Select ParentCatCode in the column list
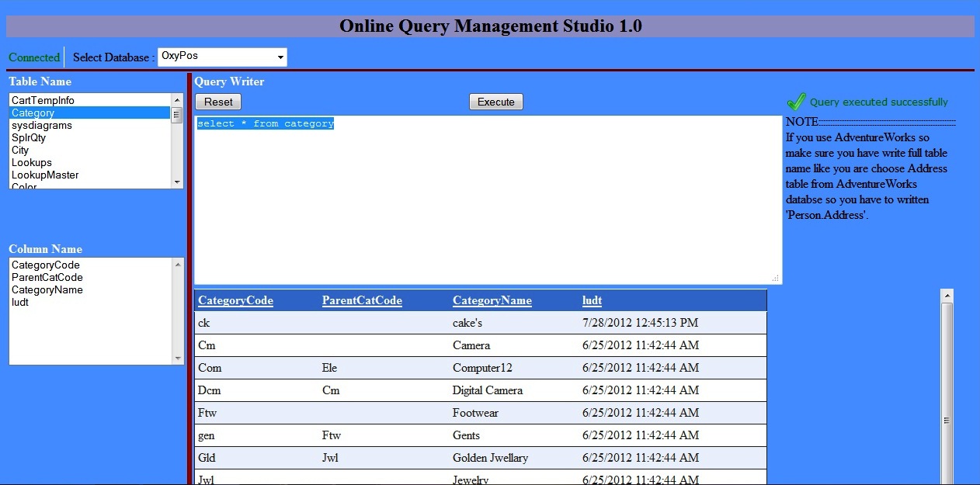 [90, 277]
